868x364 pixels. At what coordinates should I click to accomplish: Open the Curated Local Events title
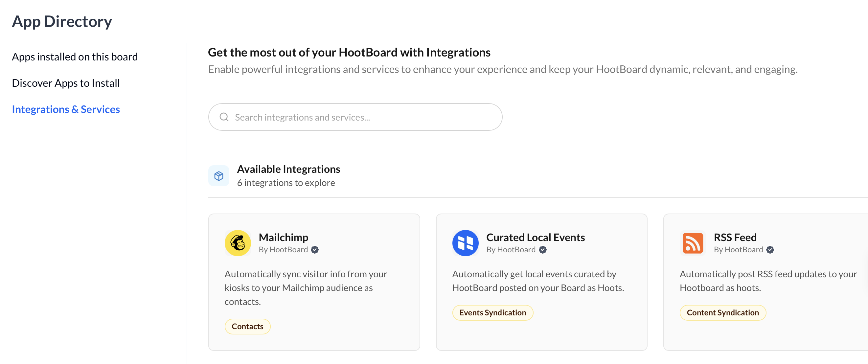[535, 237]
